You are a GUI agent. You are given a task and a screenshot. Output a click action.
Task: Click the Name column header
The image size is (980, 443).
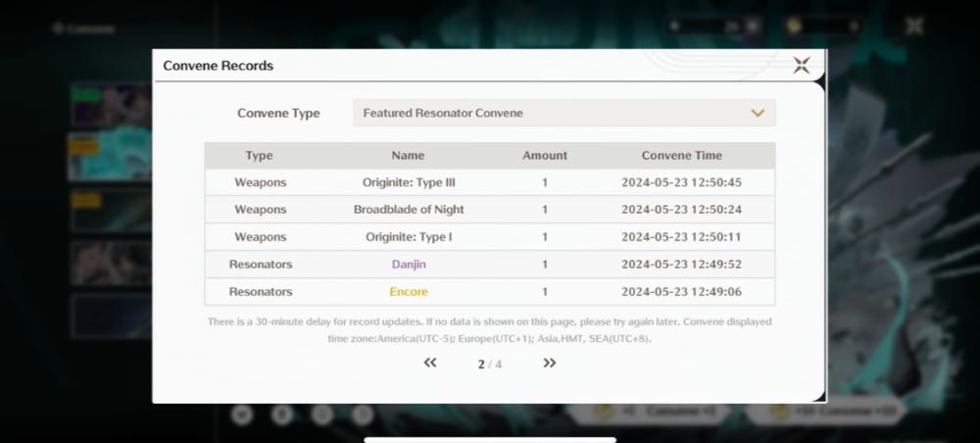(x=408, y=156)
